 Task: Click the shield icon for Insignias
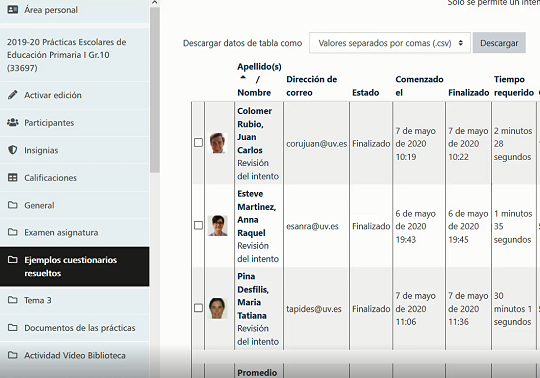pyautogui.click(x=13, y=150)
